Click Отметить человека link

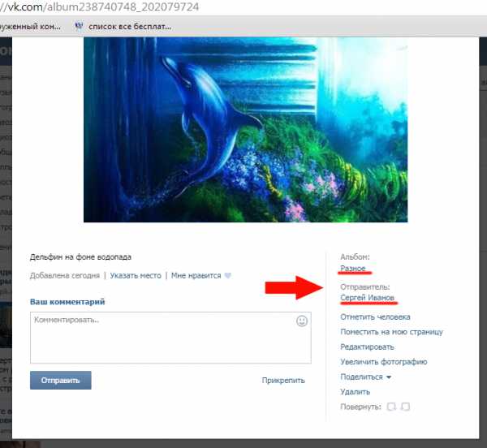coord(375,317)
